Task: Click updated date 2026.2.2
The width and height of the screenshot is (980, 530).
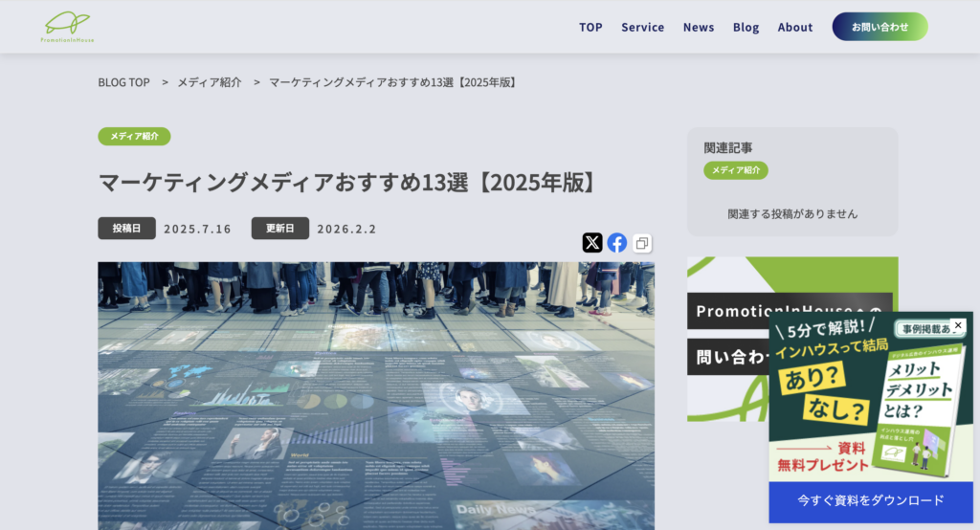Action: pyautogui.click(x=346, y=229)
